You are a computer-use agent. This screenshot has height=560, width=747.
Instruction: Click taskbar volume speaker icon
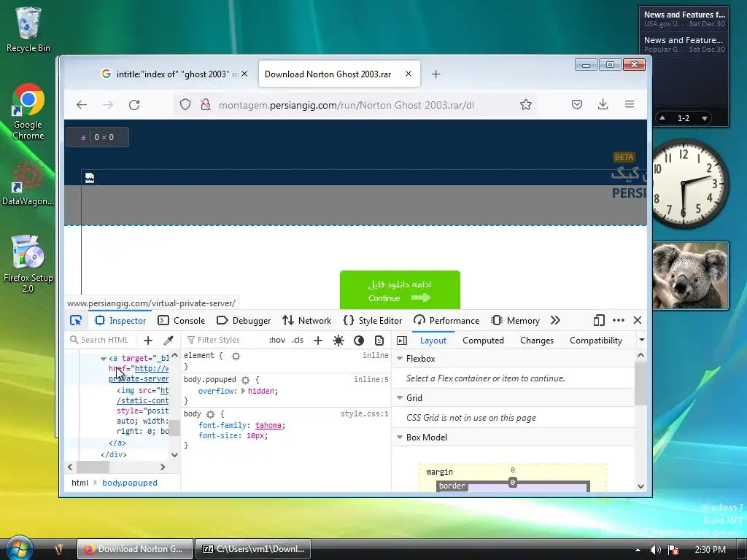pyautogui.click(x=656, y=550)
